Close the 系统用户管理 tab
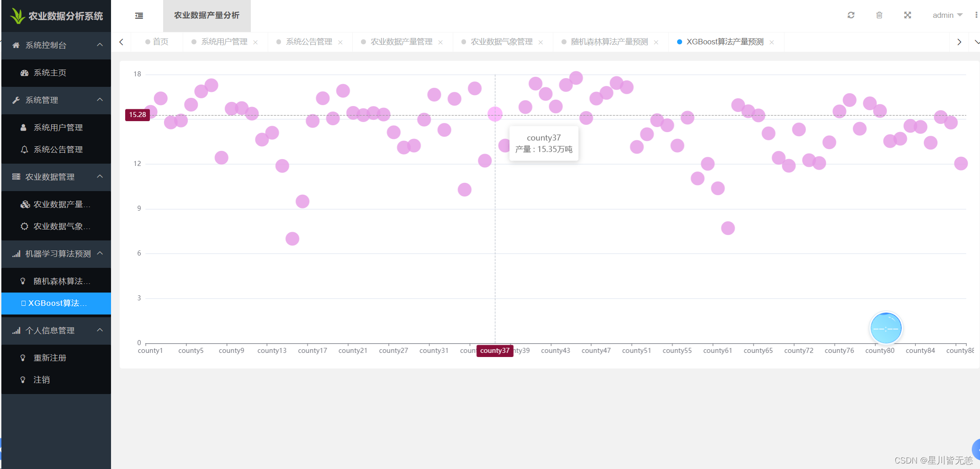 [x=255, y=42]
